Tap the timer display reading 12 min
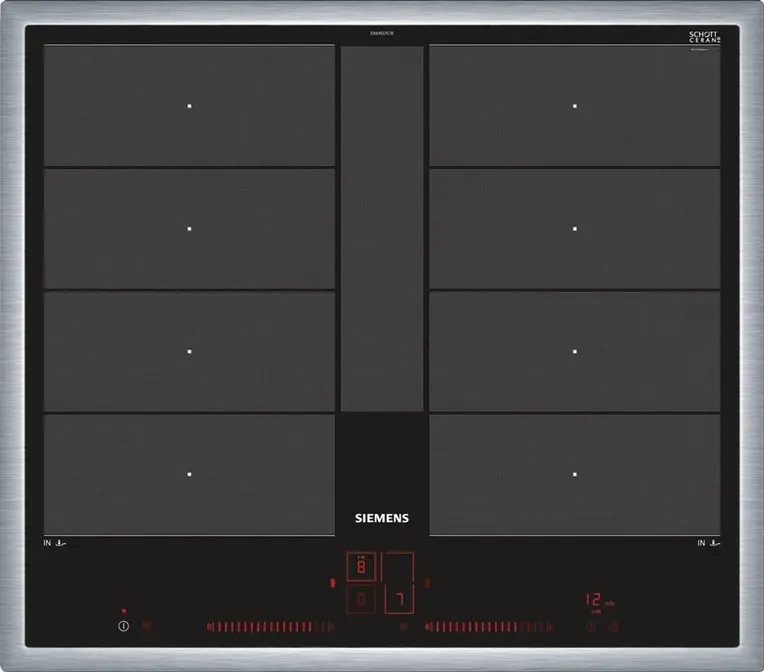Viewport: 764px width, 672px height. point(599,600)
